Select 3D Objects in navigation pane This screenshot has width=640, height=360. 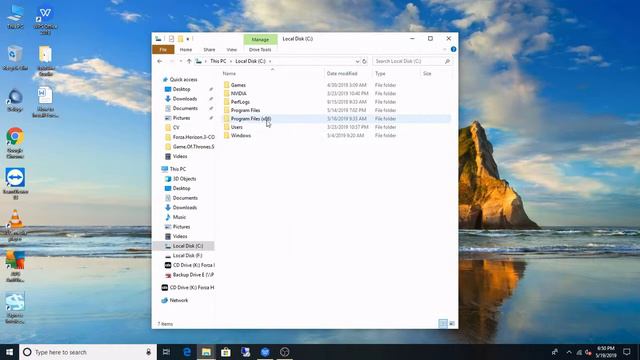[184, 179]
